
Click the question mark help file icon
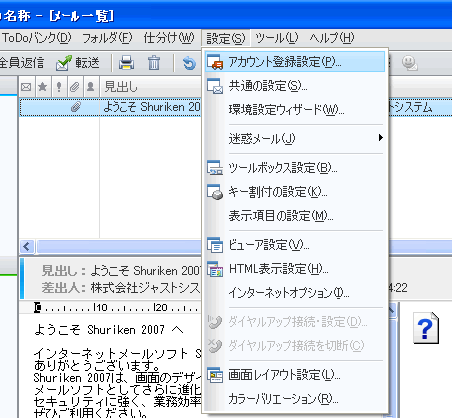(426, 327)
